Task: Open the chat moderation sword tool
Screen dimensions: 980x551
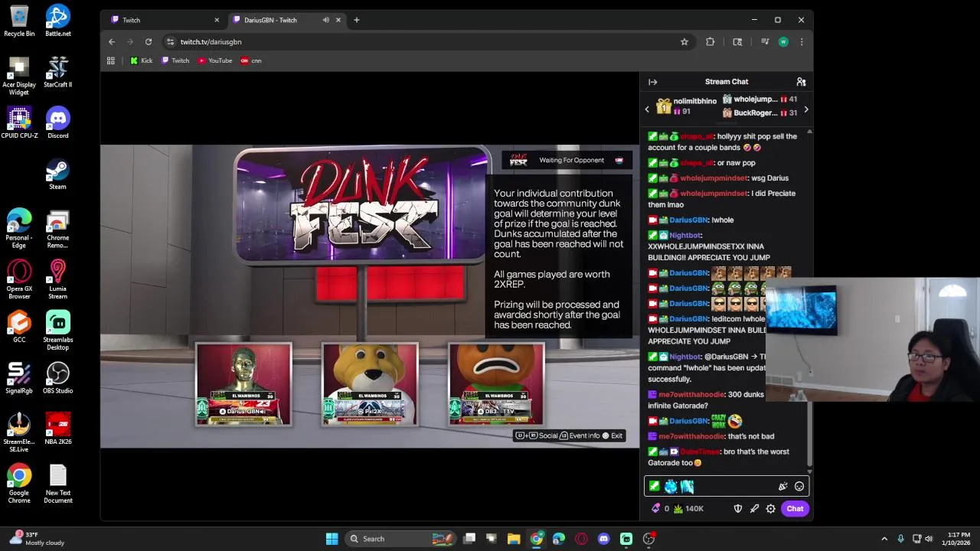Action: pyautogui.click(x=754, y=508)
